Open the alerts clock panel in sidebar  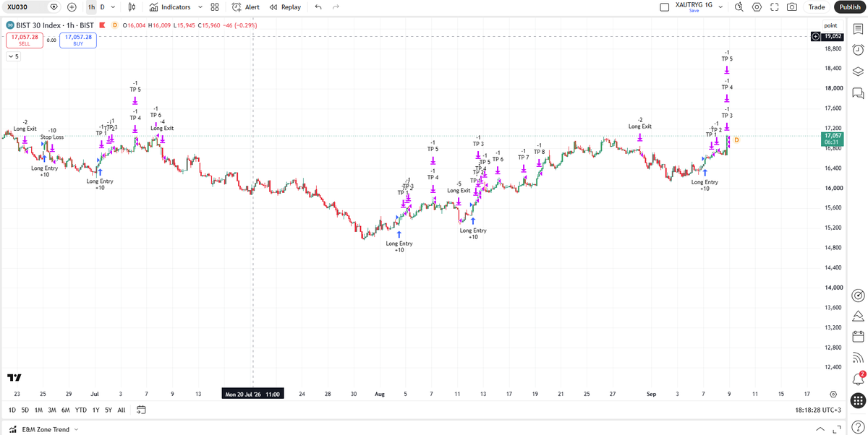point(858,50)
